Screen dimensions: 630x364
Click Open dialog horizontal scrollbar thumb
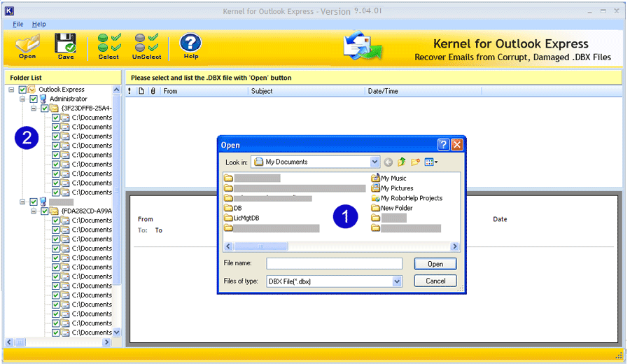click(261, 246)
